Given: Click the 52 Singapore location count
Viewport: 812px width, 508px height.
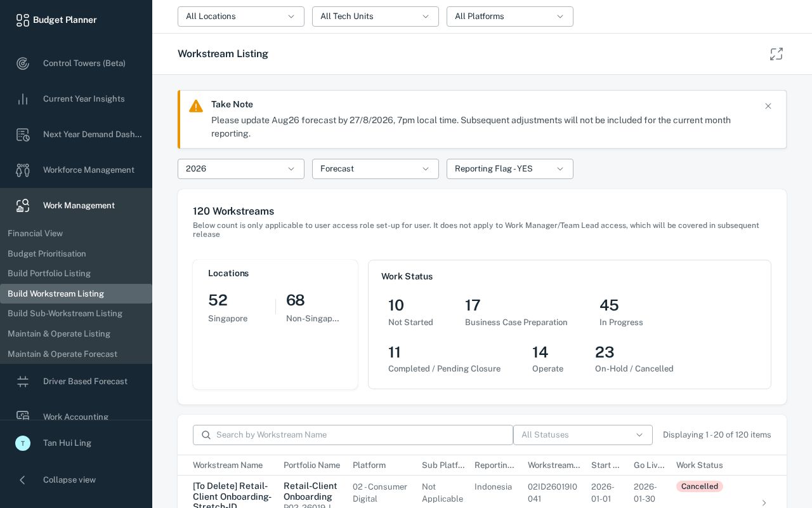Looking at the screenshot, I should click(x=228, y=307).
